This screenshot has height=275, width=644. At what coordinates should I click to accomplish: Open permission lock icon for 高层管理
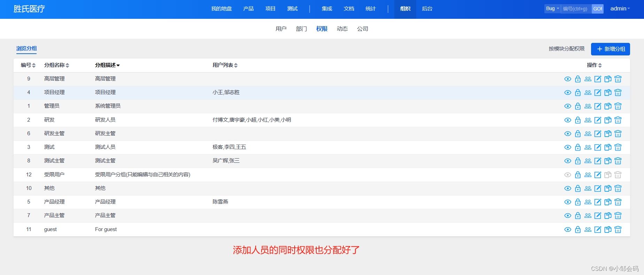[x=578, y=79]
